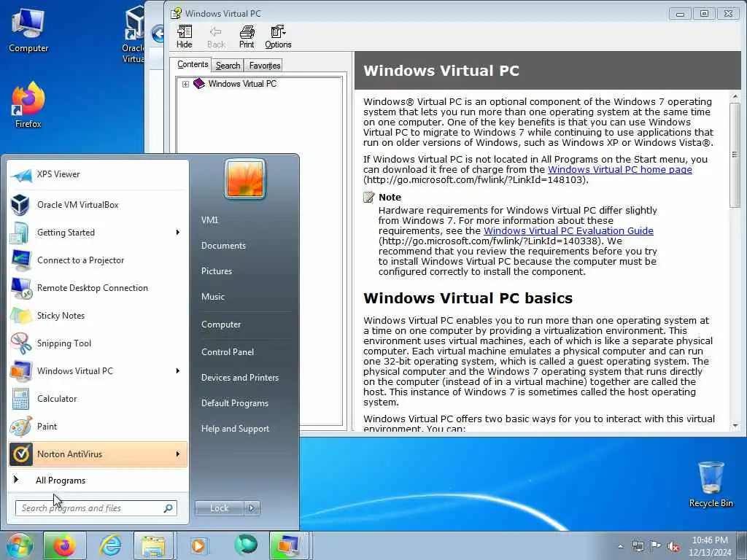747x560 pixels.
Task: Open Control Panel
Action: 228,352
